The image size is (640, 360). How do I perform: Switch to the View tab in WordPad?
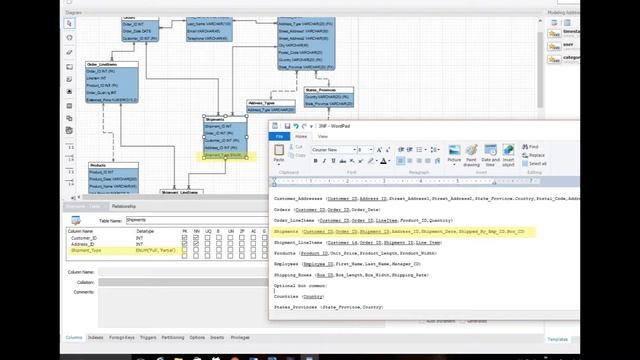click(x=322, y=136)
